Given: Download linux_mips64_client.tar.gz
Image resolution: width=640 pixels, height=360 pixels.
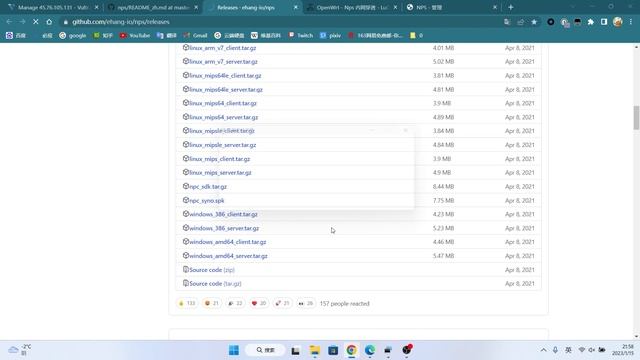Looking at the screenshot, I should (223, 103).
